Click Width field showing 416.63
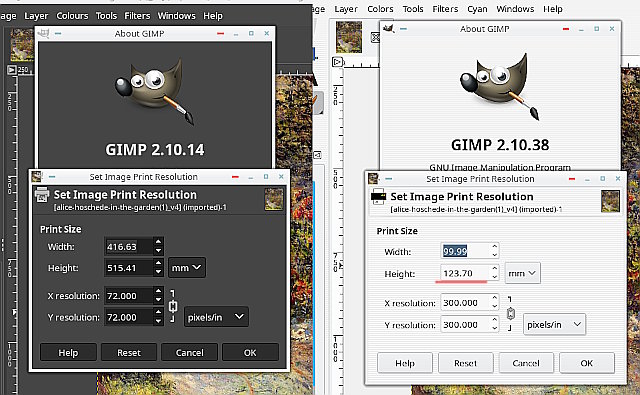The width and height of the screenshot is (640, 395). coord(129,246)
